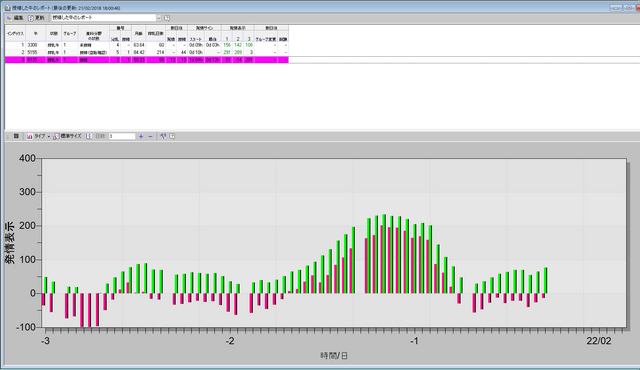This screenshot has height=370, width=640.
Task: Open the タイプ chart type dropdown
Action: tap(38, 136)
